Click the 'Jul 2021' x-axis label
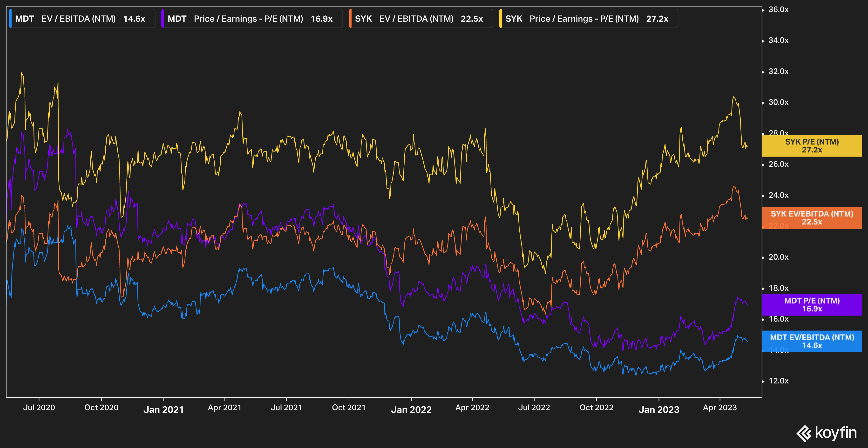868x448 pixels. [286, 408]
